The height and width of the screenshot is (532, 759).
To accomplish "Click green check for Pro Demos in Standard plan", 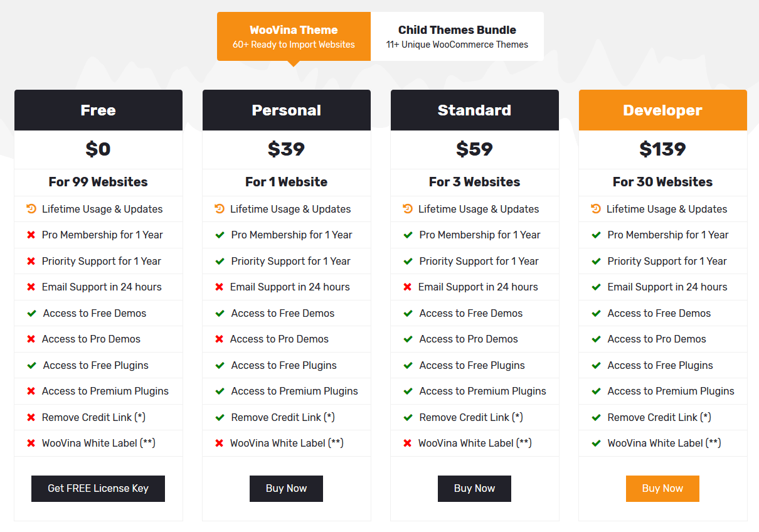I will point(408,339).
